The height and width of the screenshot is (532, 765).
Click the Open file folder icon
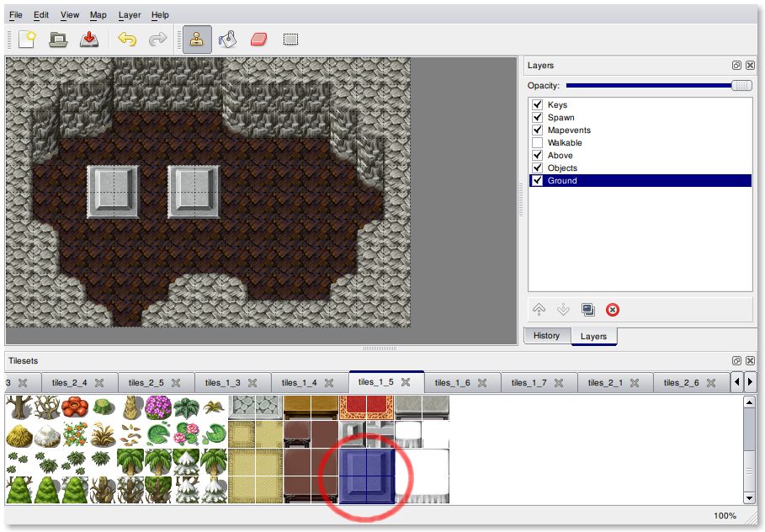coord(58,39)
